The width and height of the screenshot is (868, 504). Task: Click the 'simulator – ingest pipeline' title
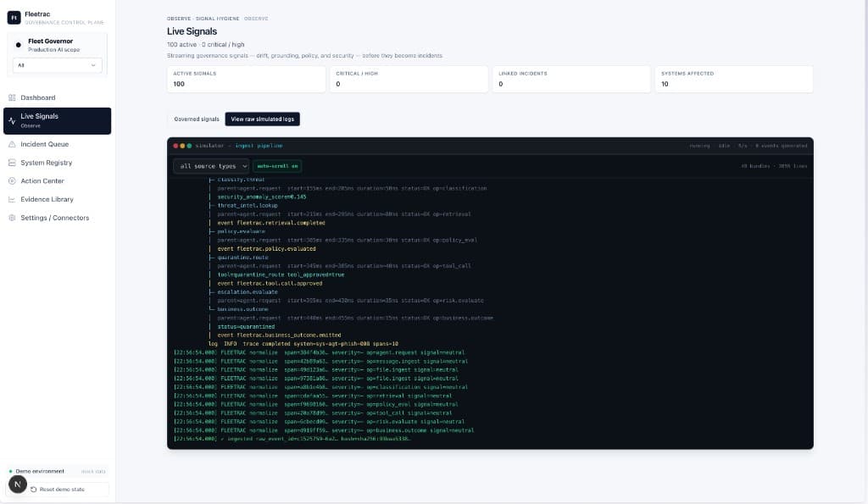(238, 146)
